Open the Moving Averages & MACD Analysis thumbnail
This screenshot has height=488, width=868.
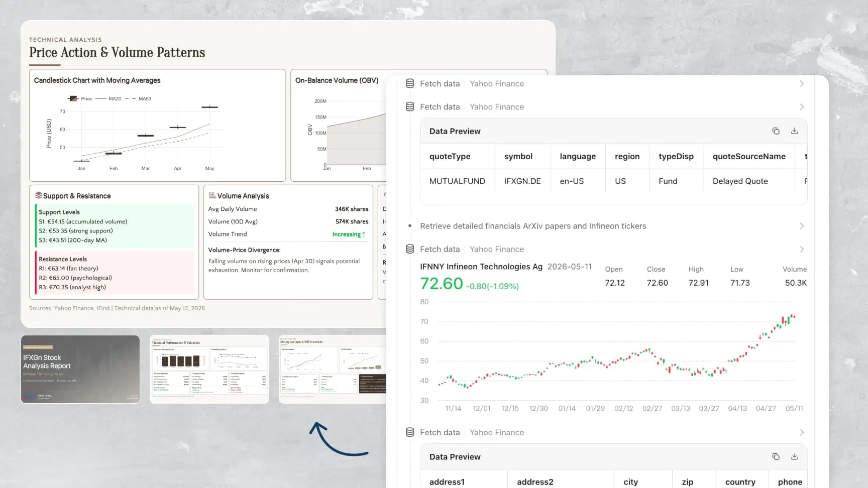333,369
